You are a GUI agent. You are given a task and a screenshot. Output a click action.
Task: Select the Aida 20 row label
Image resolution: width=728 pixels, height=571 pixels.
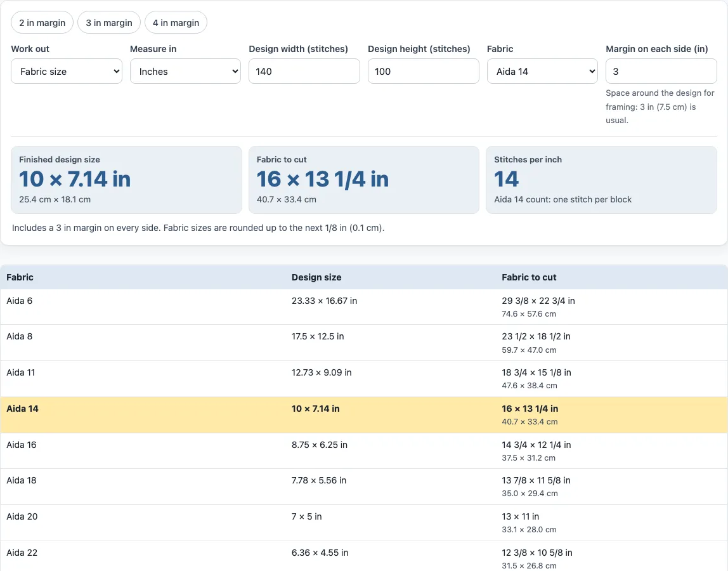click(22, 516)
